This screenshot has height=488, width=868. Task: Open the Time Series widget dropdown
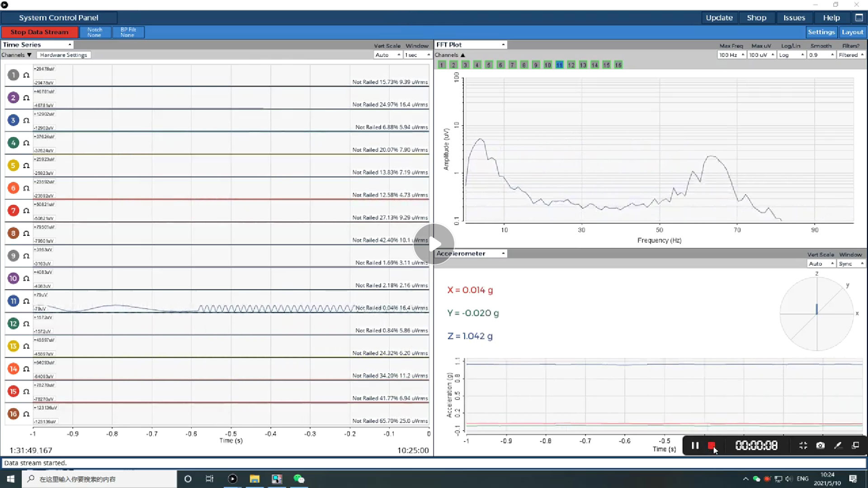37,45
